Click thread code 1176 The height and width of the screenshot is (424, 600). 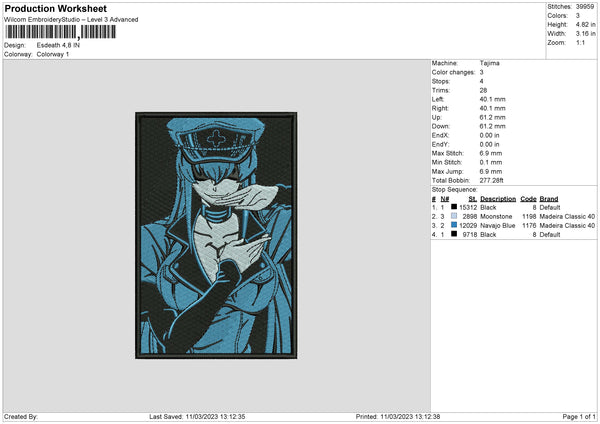(x=530, y=226)
